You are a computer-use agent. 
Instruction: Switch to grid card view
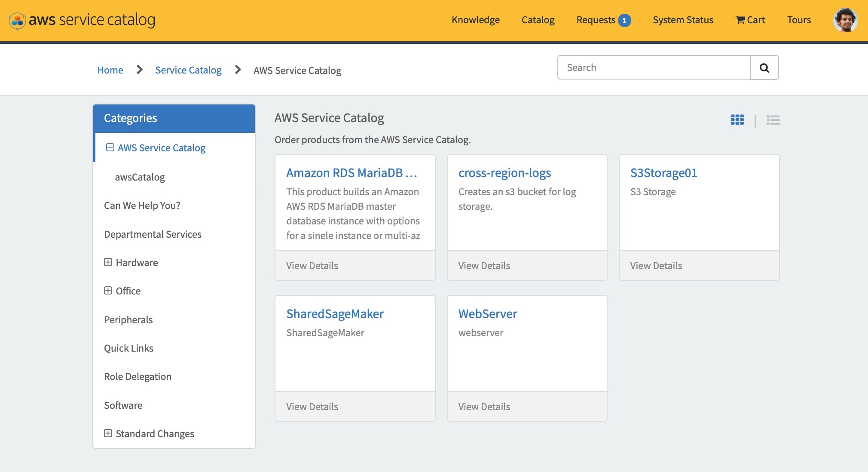737,120
